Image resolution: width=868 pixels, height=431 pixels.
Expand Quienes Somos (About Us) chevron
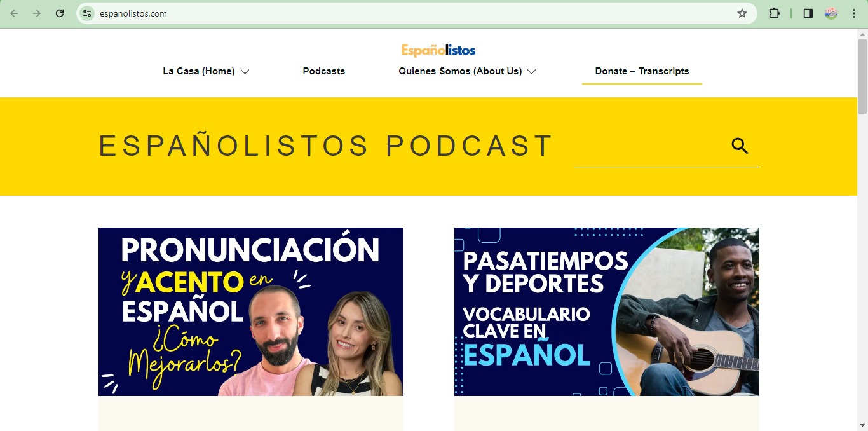click(x=532, y=72)
